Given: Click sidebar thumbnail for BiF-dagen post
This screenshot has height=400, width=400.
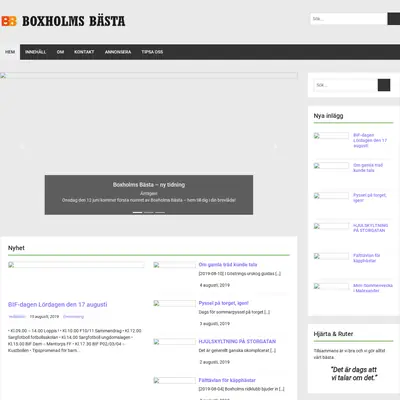Looking at the screenshot, I should tap(331, 136).
